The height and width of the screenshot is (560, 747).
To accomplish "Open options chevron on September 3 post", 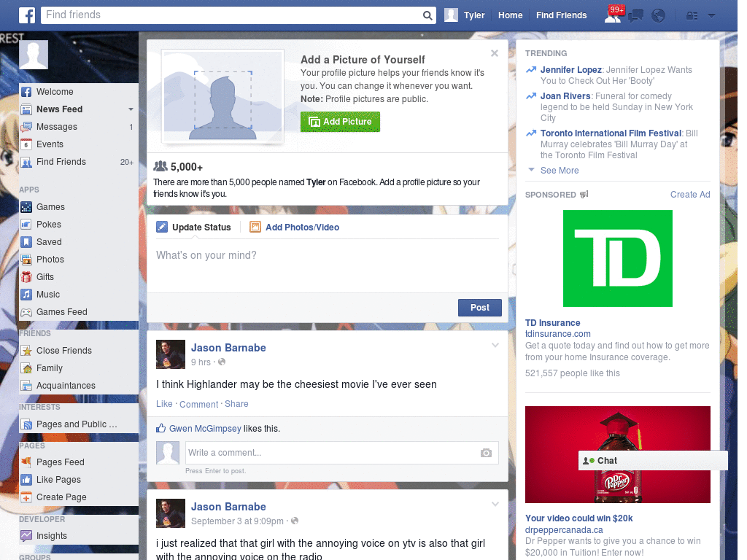I will (495, 504).
